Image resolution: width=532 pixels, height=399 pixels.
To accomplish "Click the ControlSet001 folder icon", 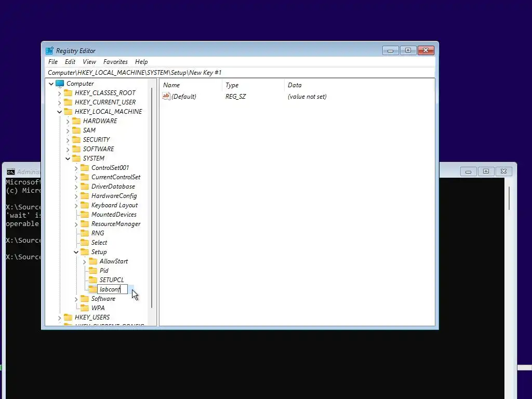I will (85, 168).
